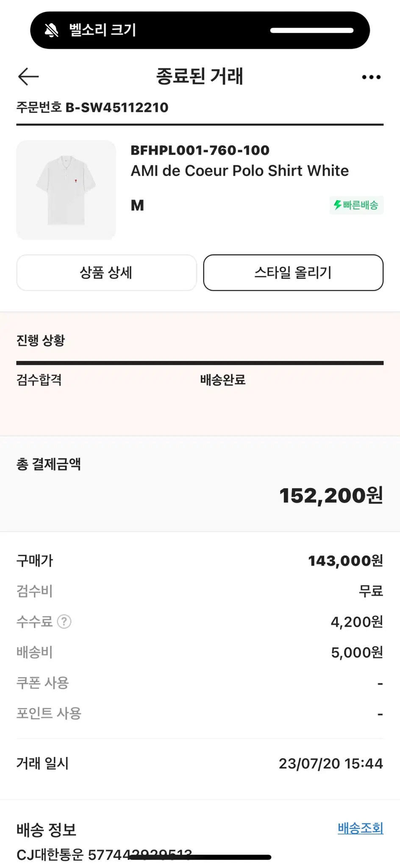
Task: Tap the 거래 일시 date 23/07/20 15:44
Action: (x=331, y=764)
